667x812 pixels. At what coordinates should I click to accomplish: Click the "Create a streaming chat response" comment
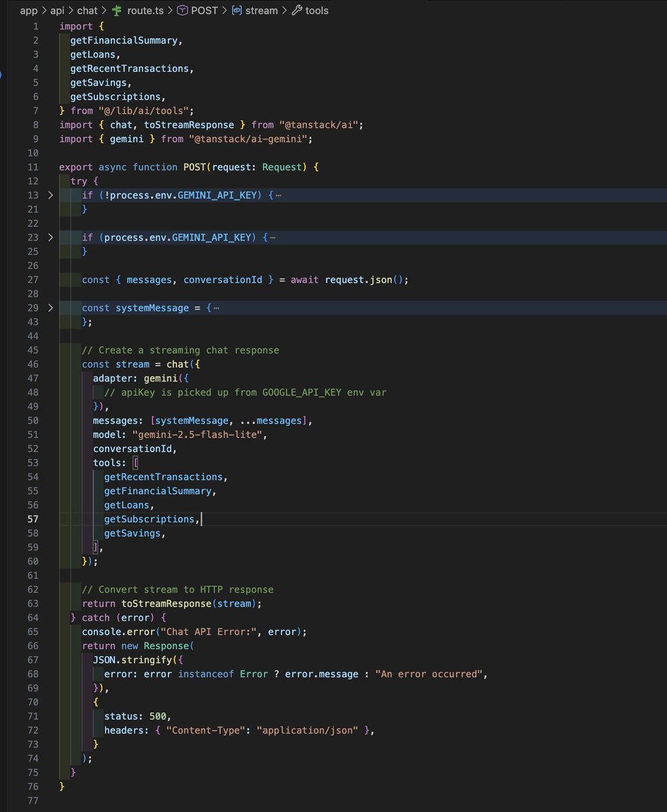click(180, 350)
